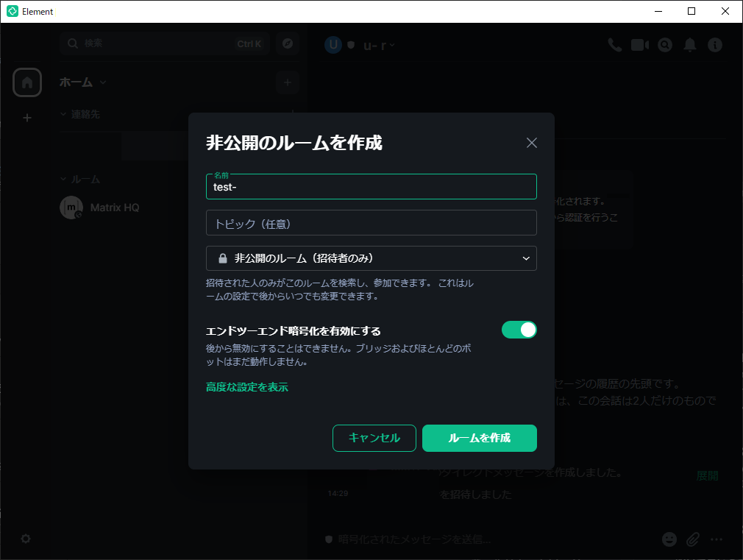Image resolution: width=743 pixels, height=560 pixels.
Task: Select the Home space in the sidebar
Action: (27, 82)
